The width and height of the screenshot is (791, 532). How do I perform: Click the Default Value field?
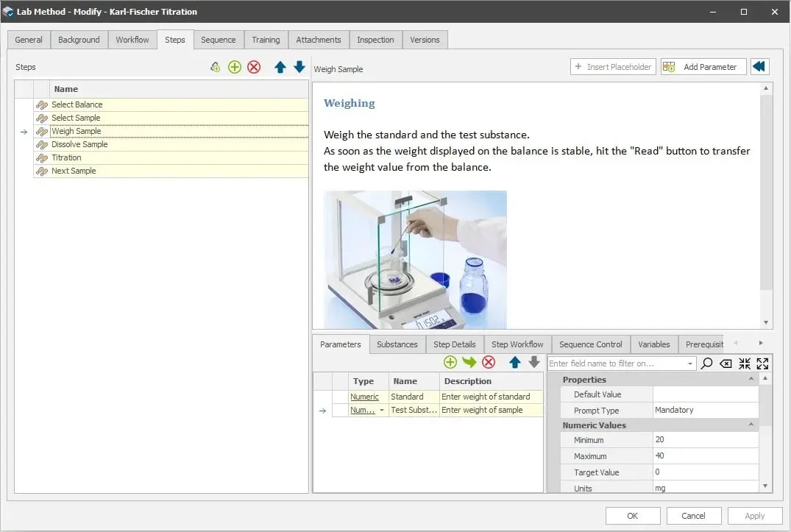(x=705, y=394)
